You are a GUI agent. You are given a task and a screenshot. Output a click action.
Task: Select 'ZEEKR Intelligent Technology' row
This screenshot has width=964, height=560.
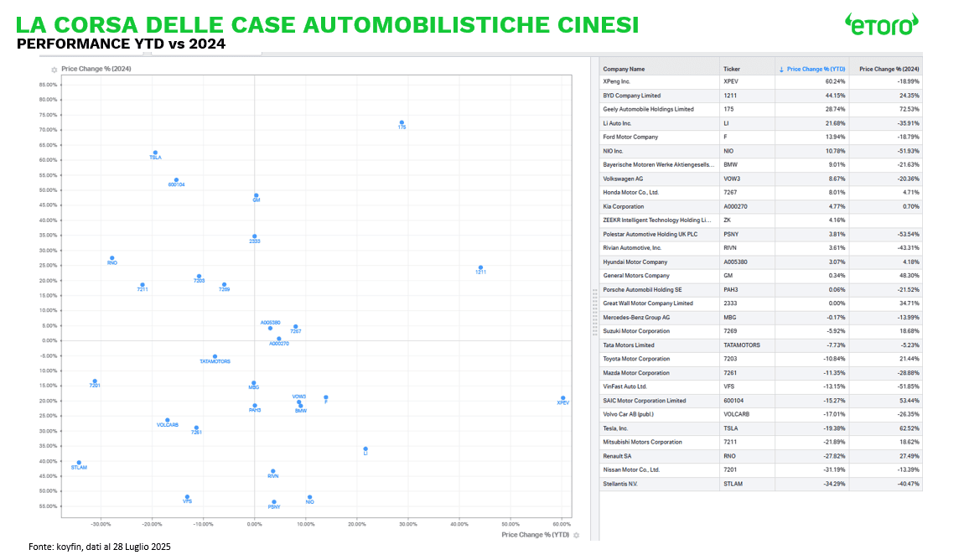pyautogui.click(x=760, y=220)
